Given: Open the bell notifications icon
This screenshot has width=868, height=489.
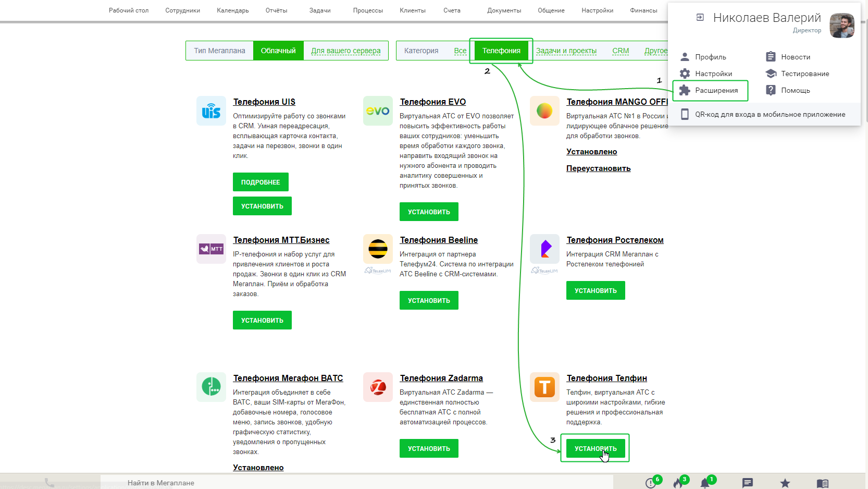Looking at the screenshot, I should click(x=705, y=483).
